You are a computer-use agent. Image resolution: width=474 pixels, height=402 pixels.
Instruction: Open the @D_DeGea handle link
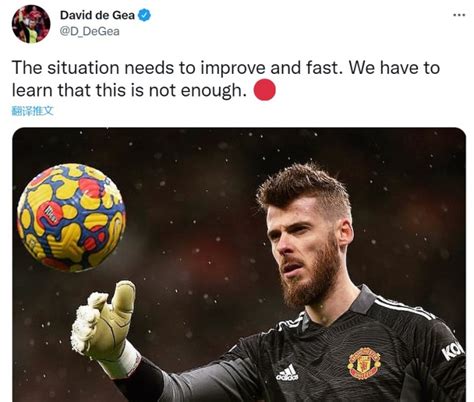(x=89, y=31)
